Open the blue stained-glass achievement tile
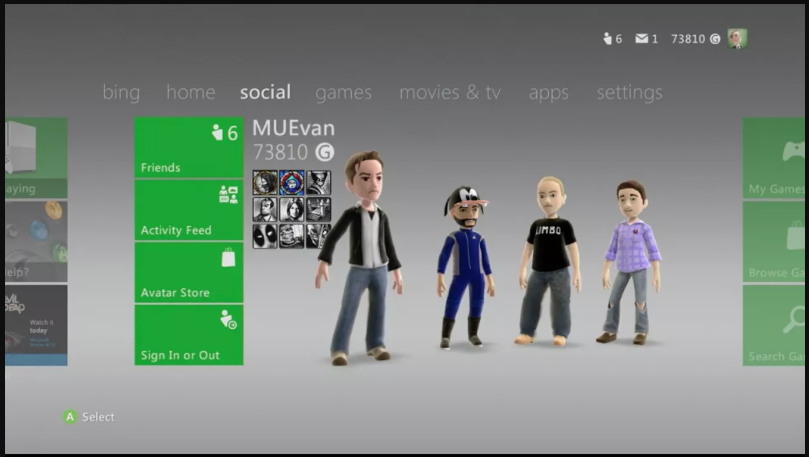Image resolution: width=809 pixels, height=457 pixels. click(292, 183)
